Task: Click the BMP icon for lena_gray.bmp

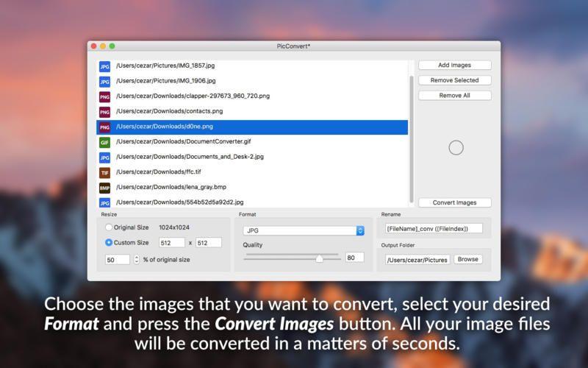Action: (x=104, y=188)
